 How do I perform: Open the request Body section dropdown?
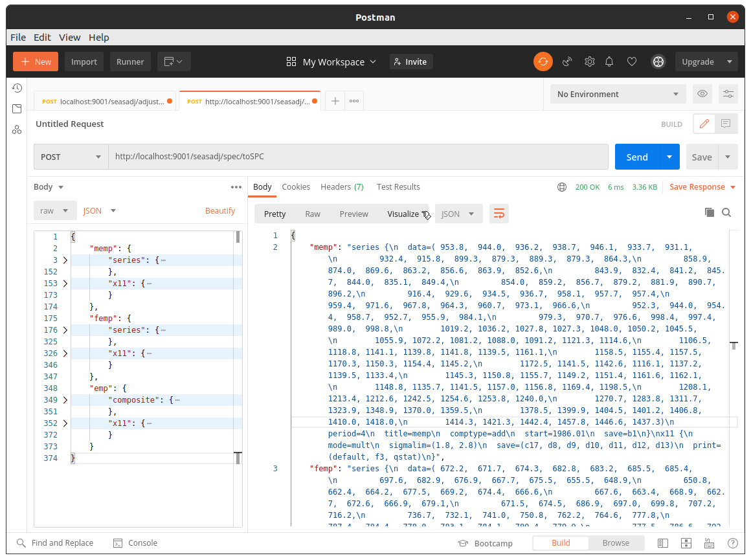pos(49,187)
